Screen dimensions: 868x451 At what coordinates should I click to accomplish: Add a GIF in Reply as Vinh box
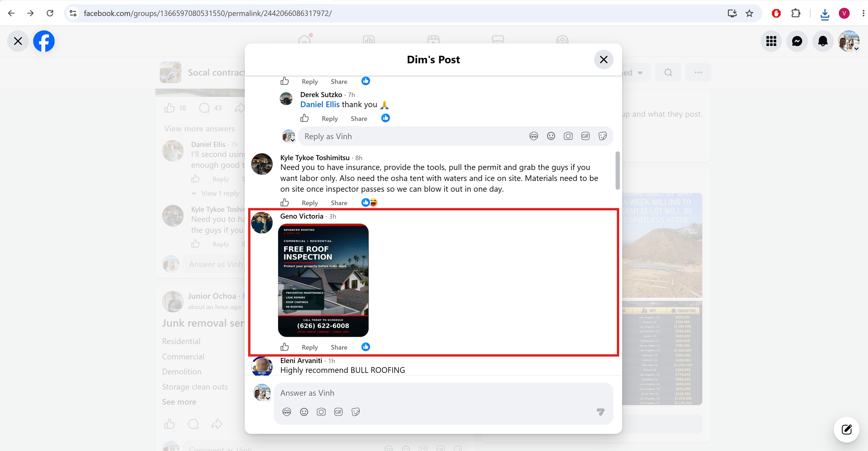pyautogui.click(x=585, y=136)
